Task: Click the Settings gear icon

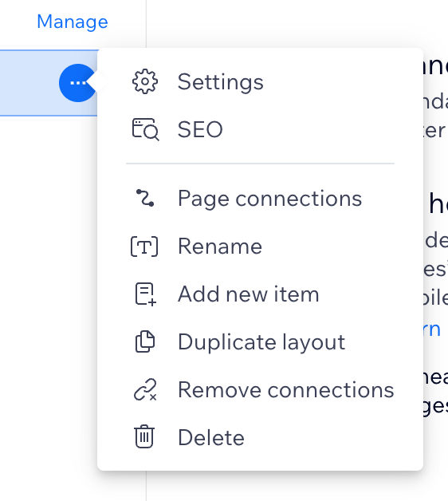Action: (144, 81)
